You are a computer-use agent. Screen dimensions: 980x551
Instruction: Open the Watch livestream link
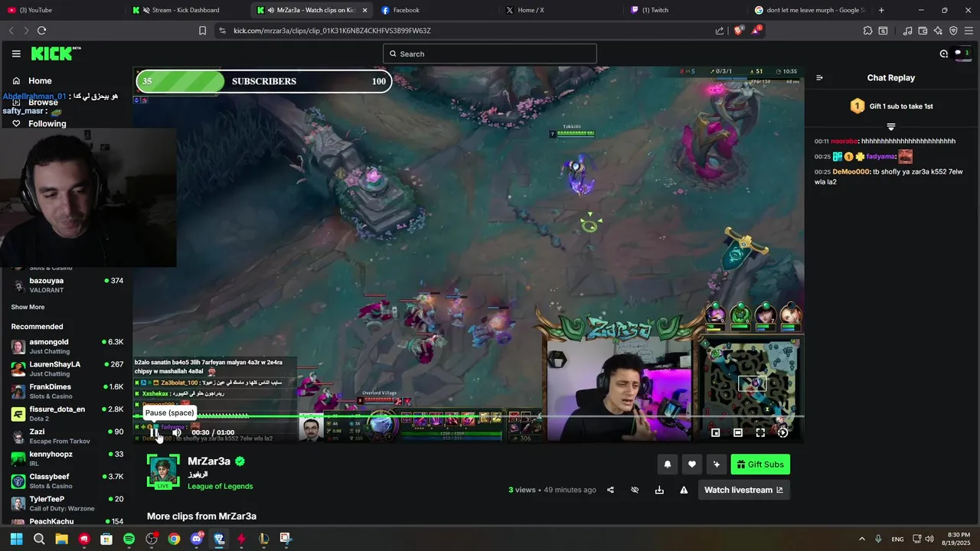(743, 490)
